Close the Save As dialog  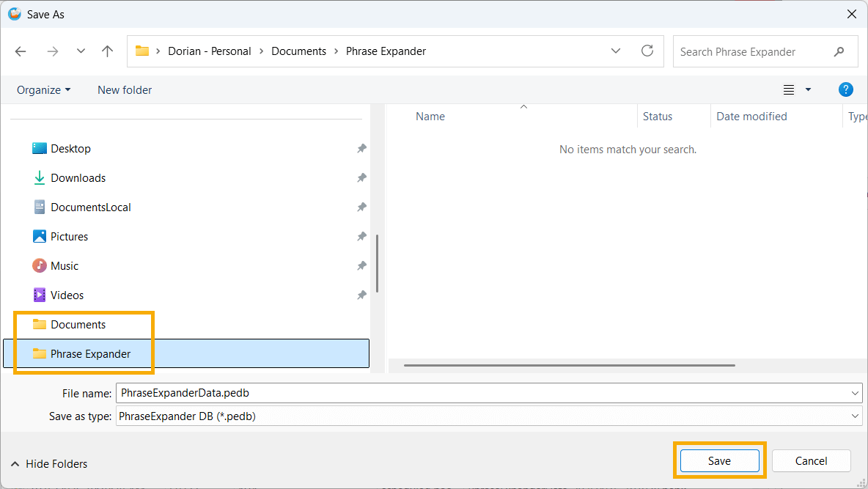(x=851, y=15)
